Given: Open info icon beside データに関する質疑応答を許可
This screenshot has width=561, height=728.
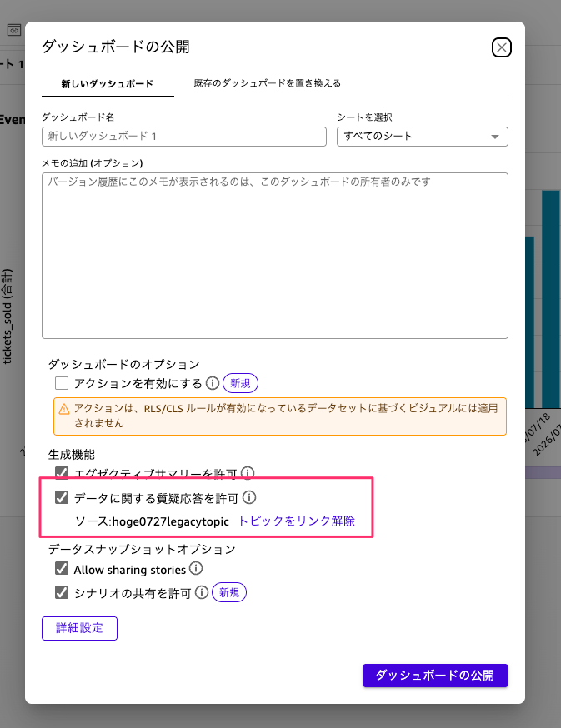Looking at the screenshot, I should pos(249,498).
